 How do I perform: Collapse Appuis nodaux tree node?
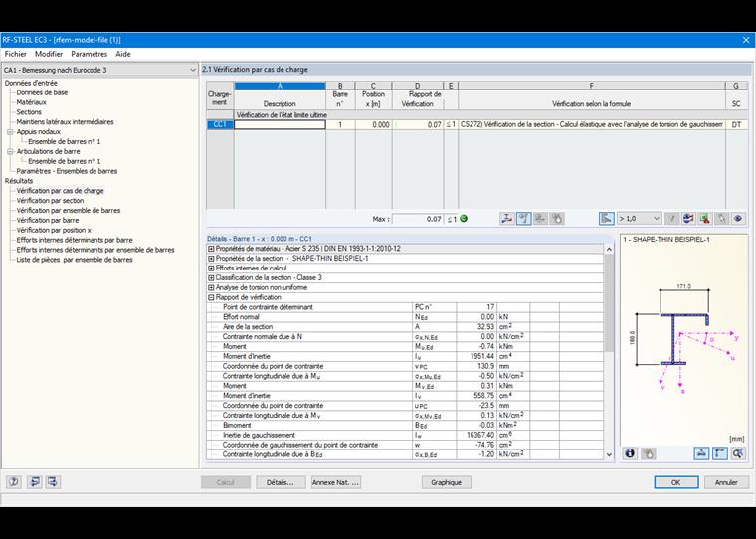[x=10, y=131]
